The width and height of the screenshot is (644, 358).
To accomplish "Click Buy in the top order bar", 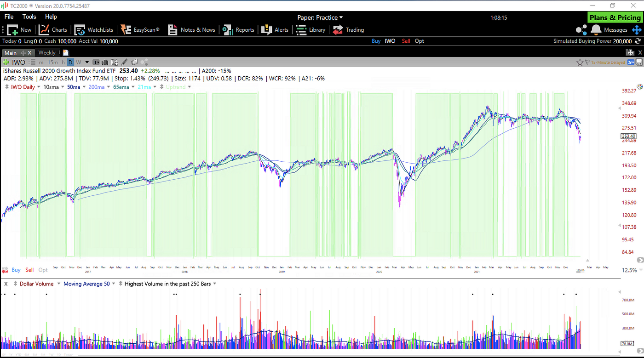I will pyautogui.click(x=376, y=41).
